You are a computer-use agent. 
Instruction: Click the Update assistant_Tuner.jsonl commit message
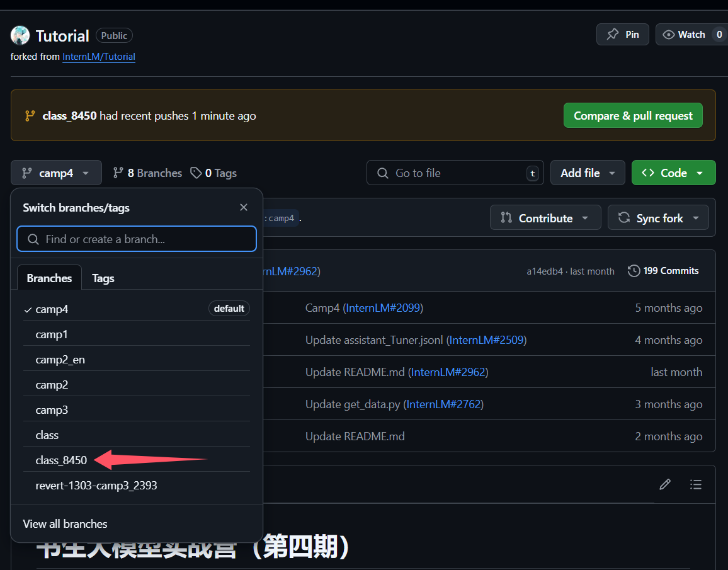pyautogui.click(x=374, y=339)
